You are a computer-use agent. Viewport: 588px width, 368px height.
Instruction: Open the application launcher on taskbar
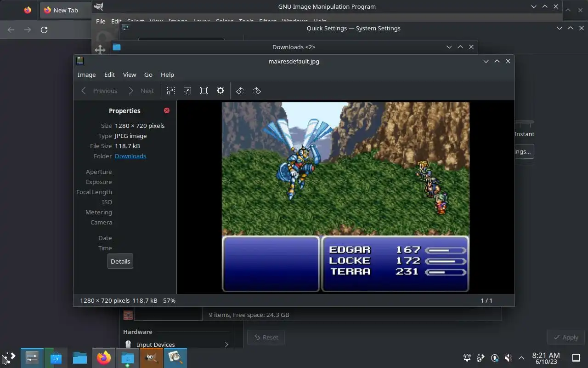[8, 357]
